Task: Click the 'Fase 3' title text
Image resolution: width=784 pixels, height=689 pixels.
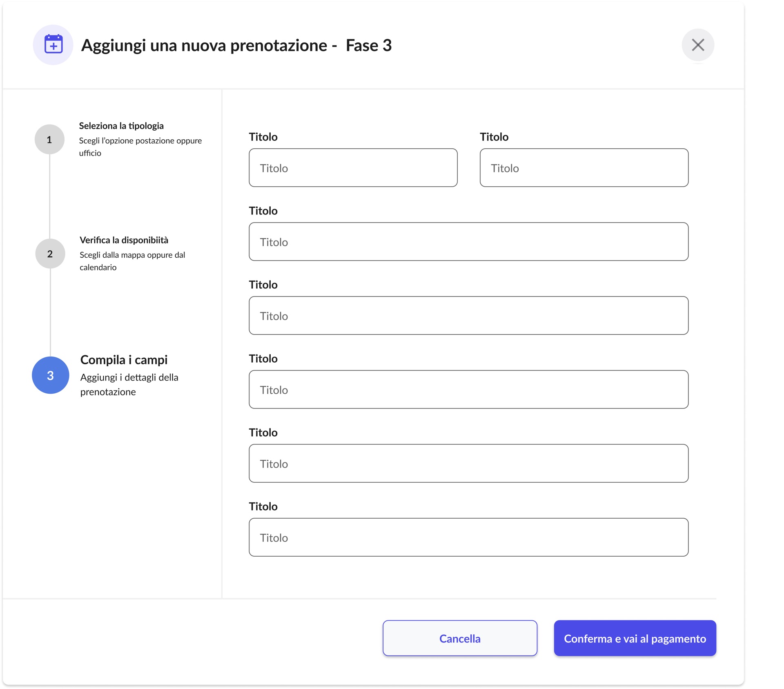Action: tap(368, 45)
